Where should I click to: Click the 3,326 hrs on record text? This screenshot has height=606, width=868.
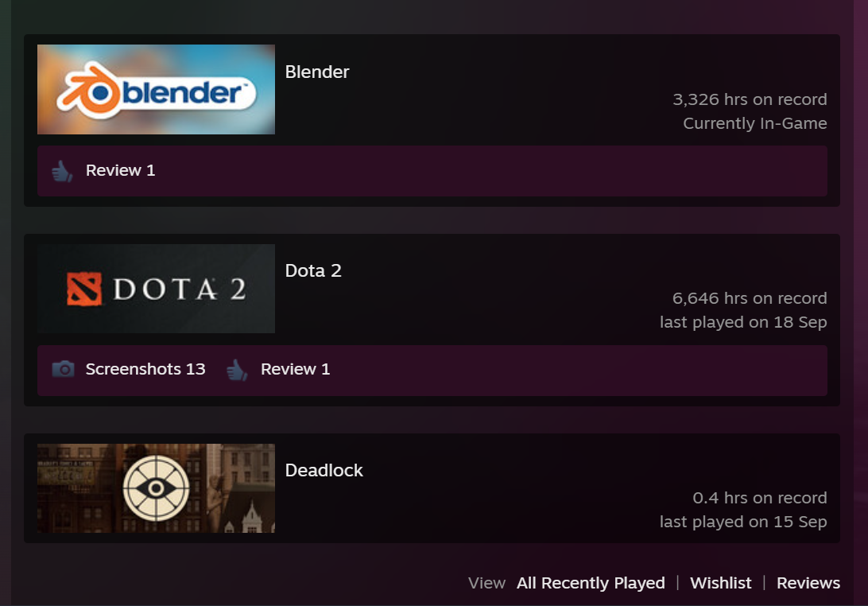pos(750,99)
